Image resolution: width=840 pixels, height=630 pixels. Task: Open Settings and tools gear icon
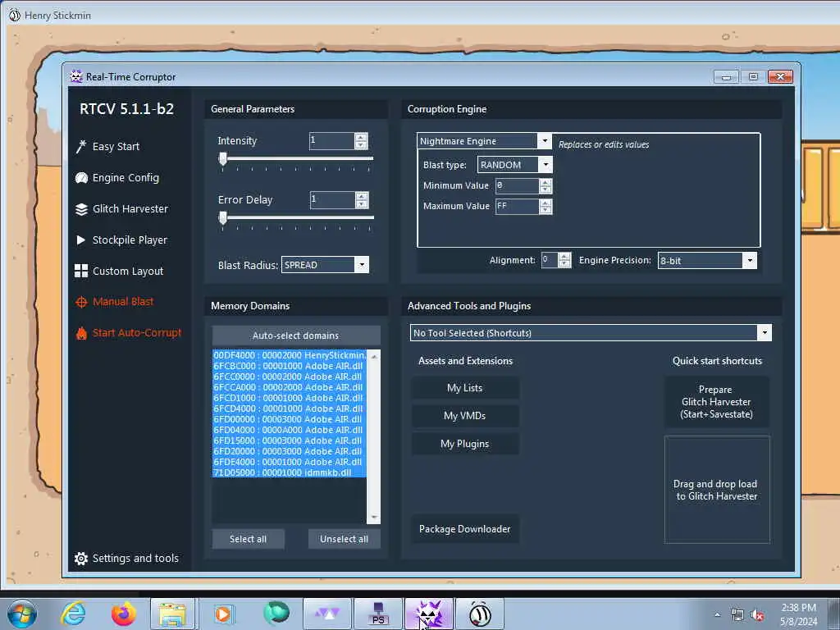coord(81,559)
